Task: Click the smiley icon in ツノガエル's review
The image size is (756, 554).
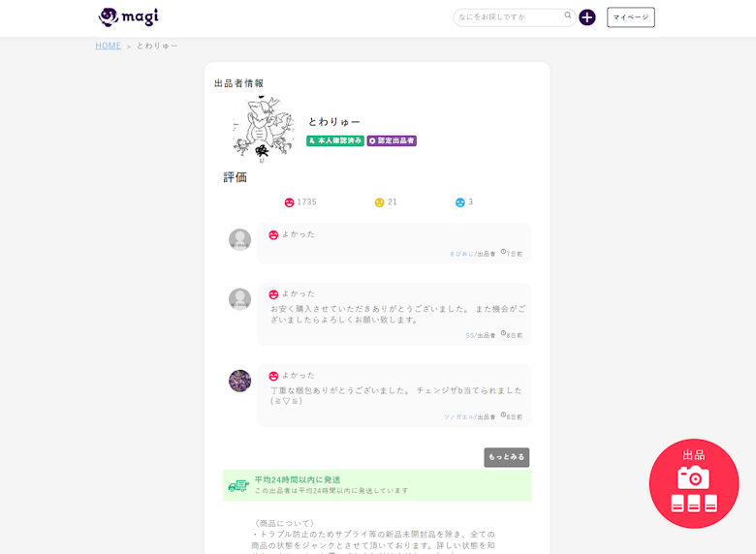Action: point(273,376)
